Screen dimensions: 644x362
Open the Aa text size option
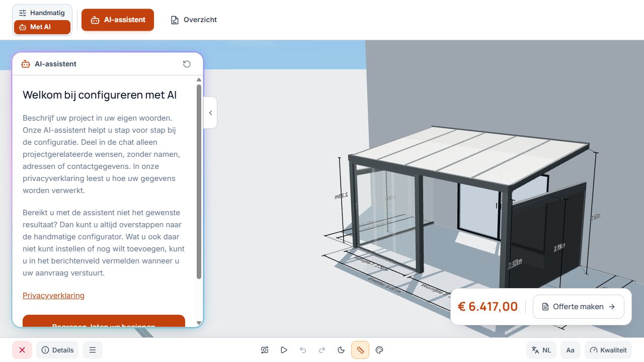tap(570, 350)
